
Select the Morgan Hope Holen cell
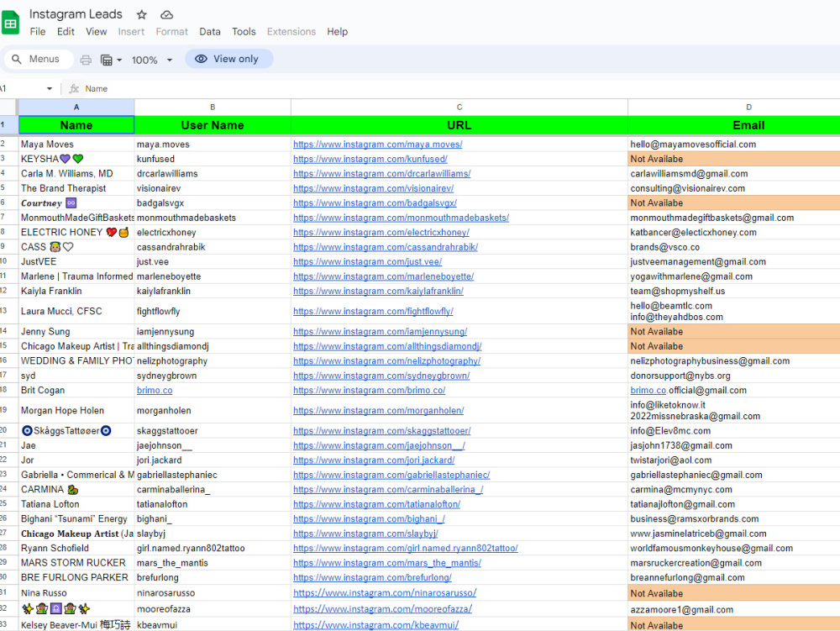76,411
